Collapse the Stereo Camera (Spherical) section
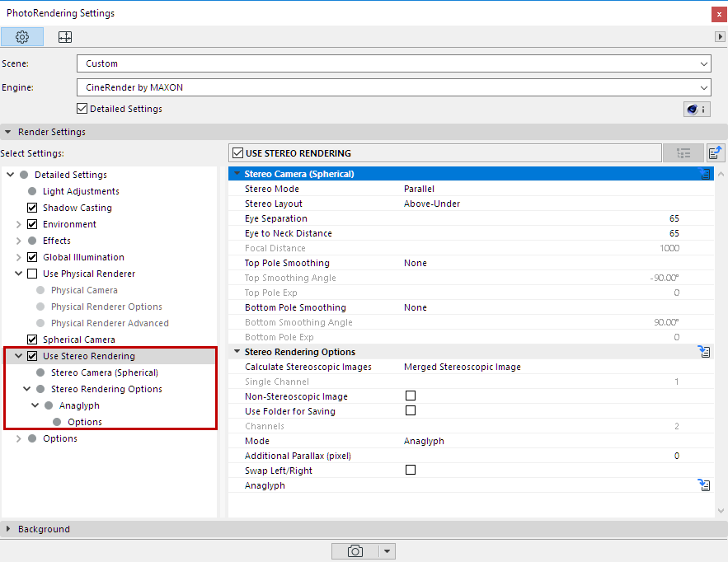The width and height of the screenshot is (728, 562). (237, 174)
